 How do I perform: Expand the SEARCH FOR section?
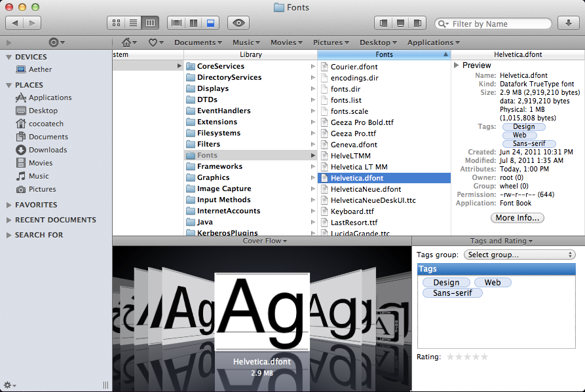tap(9, 235)
